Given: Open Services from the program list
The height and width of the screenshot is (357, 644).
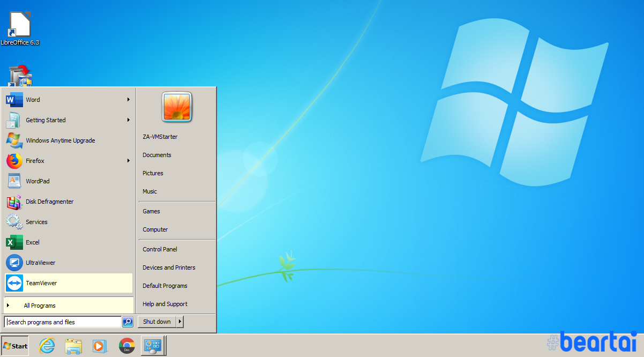Looking at the screenshot, I should (x=68, y=222).
